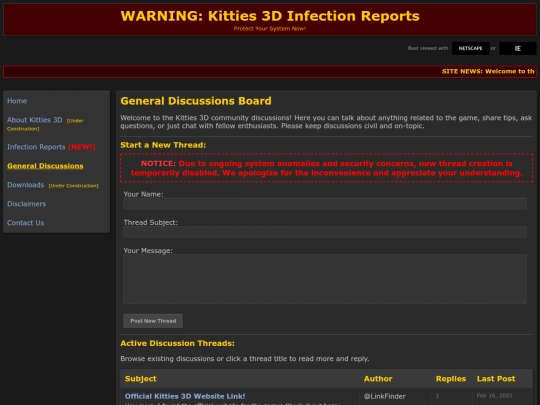Open Infection Reports page

36,147
